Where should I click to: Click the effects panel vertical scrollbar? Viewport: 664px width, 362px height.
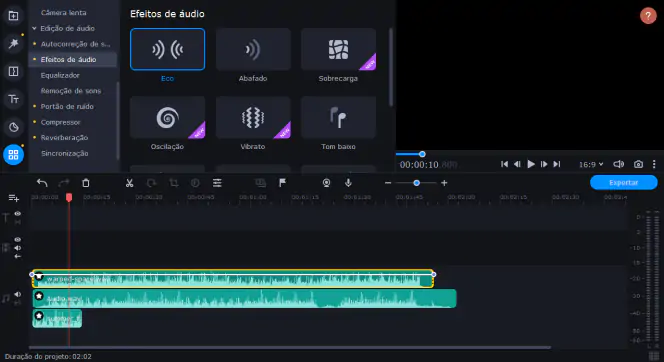pyautogui.click(x=391, y=67)
